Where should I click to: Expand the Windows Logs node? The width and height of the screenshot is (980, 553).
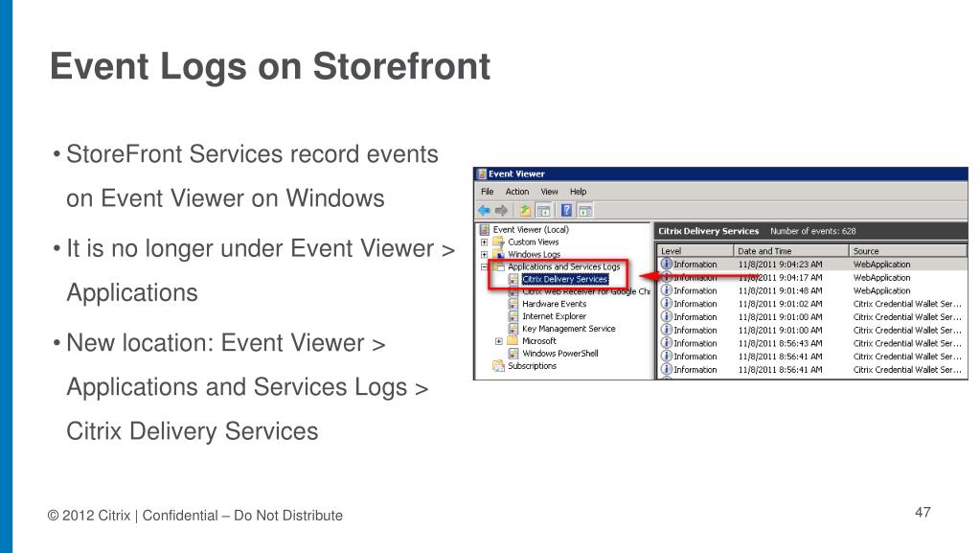[484, 255]
